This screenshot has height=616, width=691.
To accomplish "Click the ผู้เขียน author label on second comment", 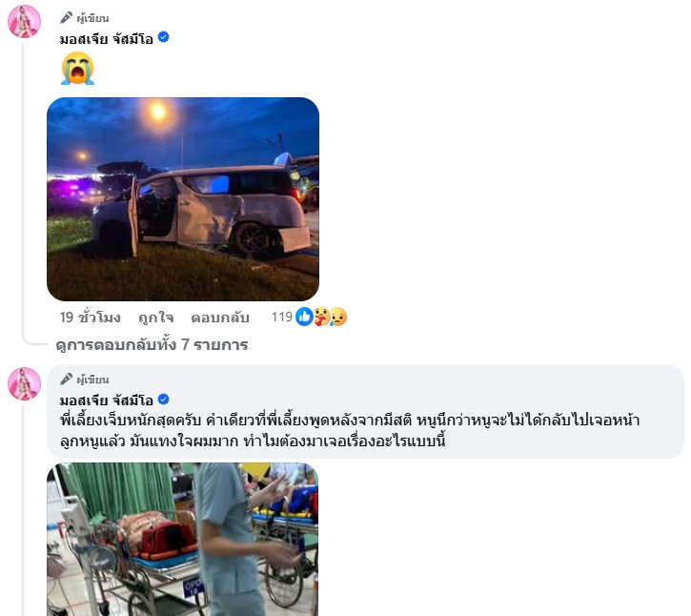I will [92, 380].
